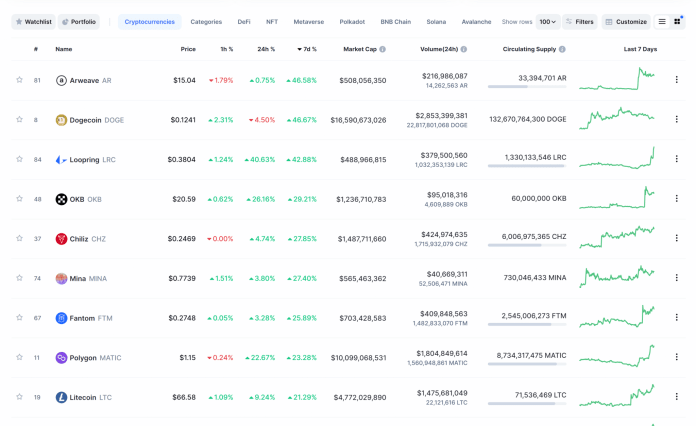
Task: Open the Show rows 100 dropdown
Action: pos(547,21)
